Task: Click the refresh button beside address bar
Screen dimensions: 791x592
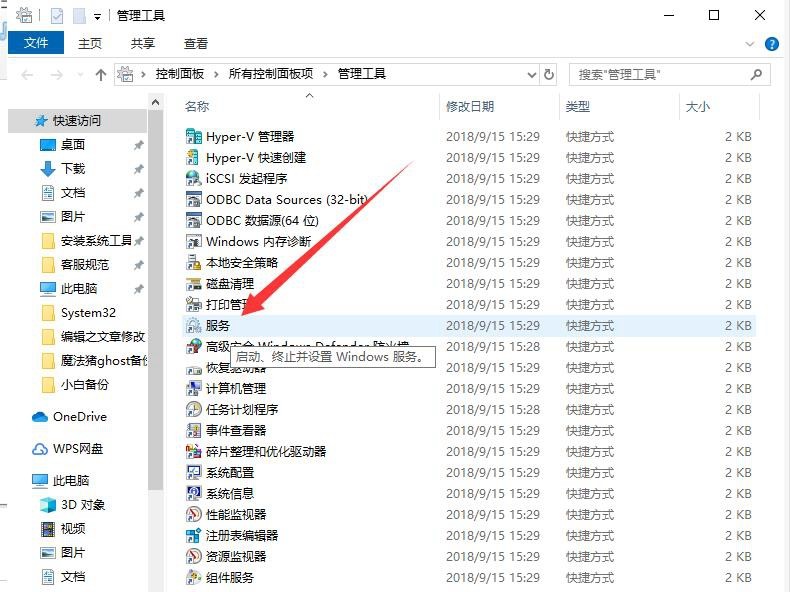Action: click(549, 75)
